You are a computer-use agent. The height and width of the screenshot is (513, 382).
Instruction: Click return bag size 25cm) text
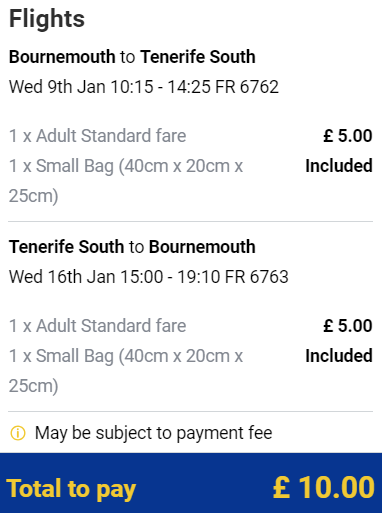(34, 386)
